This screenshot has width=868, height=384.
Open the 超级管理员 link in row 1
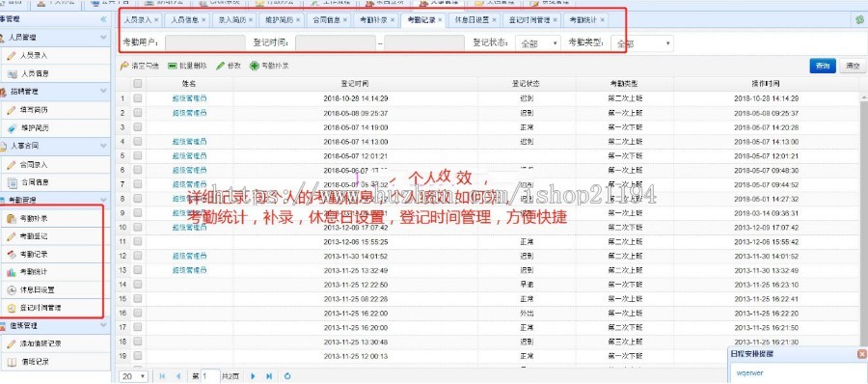point(189,98)
